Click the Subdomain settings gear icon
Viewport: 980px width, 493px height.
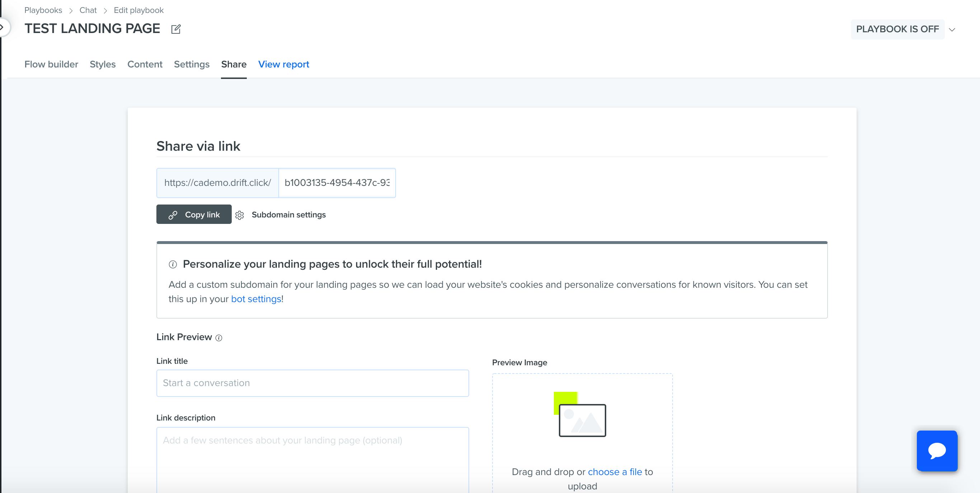point(239,215)
